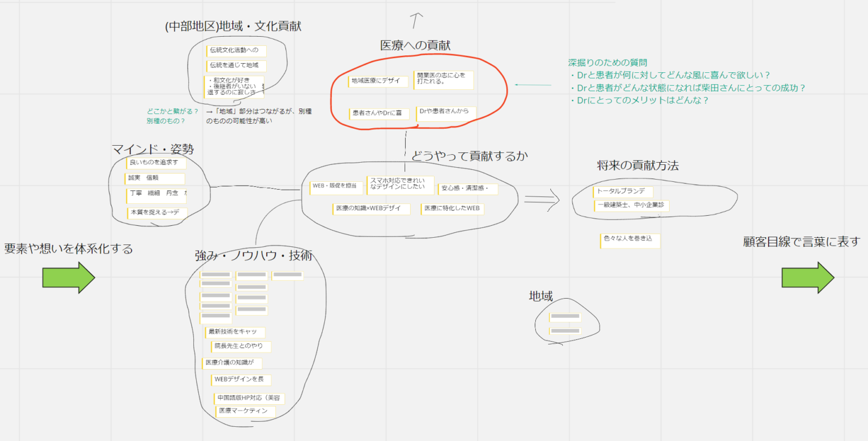Click the teal 深掘りのための質問 text
This screenshot has width=868, height=441.
pyautogui.click(x=607, y=63)
